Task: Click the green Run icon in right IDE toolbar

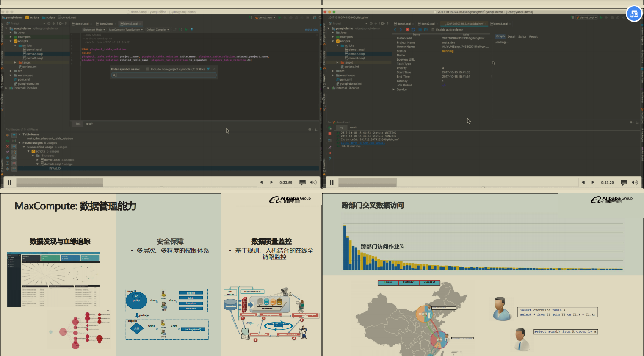Action: [x=601, y=17]
